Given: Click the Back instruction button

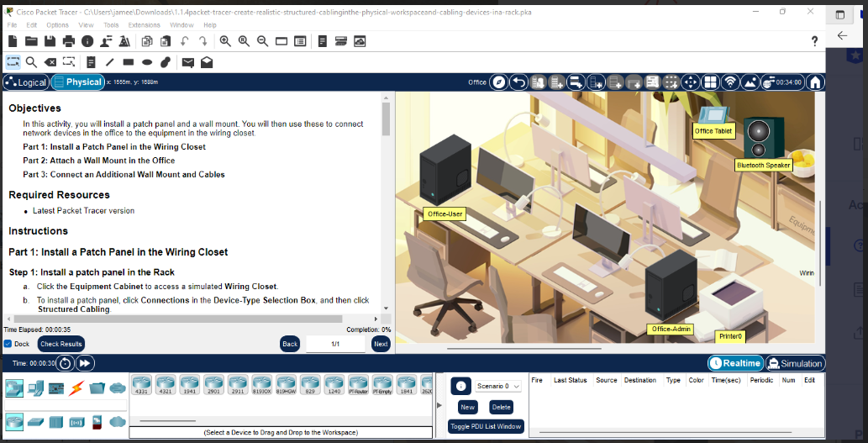Looking at the screenshot, I should (290, 344).
